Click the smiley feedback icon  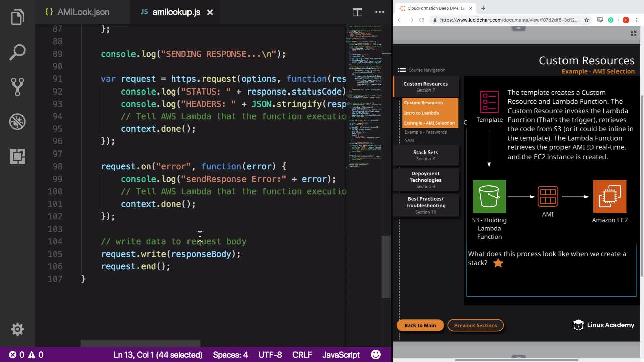coord(376,355)
